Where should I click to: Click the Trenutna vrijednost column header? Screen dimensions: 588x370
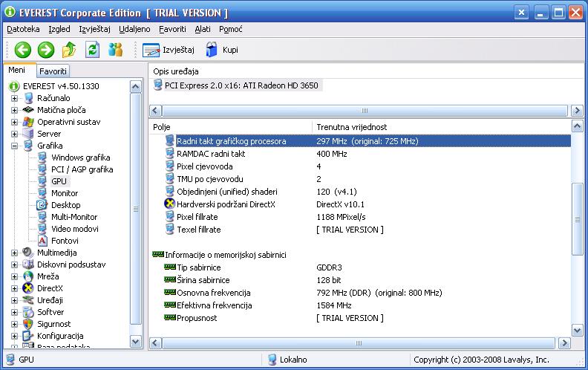[x=441, y=127]
